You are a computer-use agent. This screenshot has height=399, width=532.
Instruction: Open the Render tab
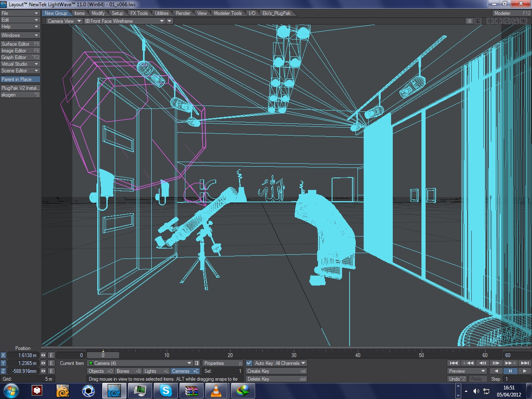click(183, 13)
